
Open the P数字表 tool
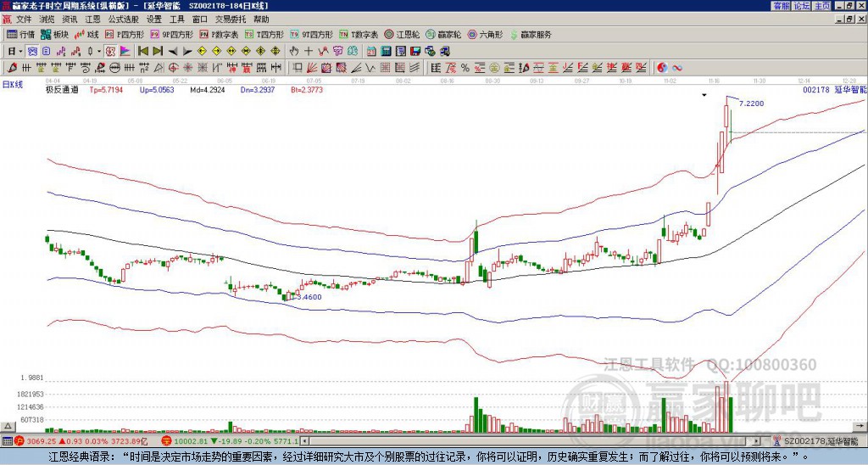[219, 34]
